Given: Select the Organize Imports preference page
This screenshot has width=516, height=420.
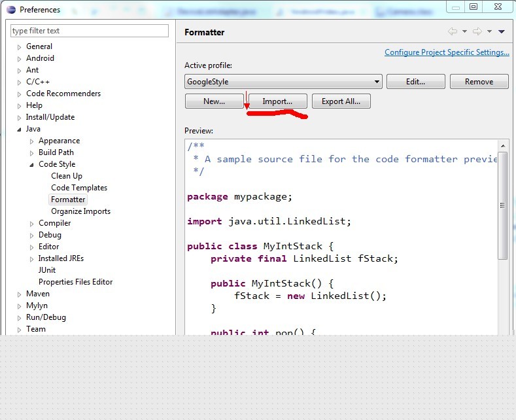Looking at the screenshot, I should point(80,211).
